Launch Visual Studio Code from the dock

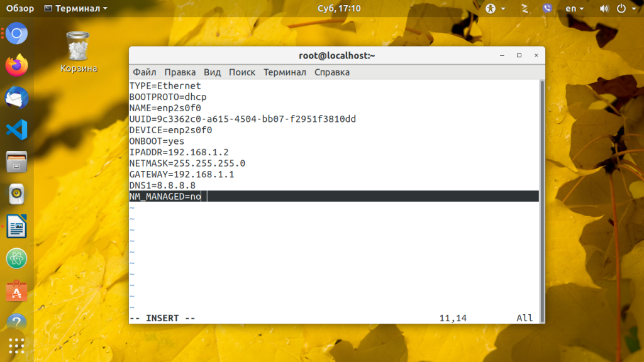point(16,129)
